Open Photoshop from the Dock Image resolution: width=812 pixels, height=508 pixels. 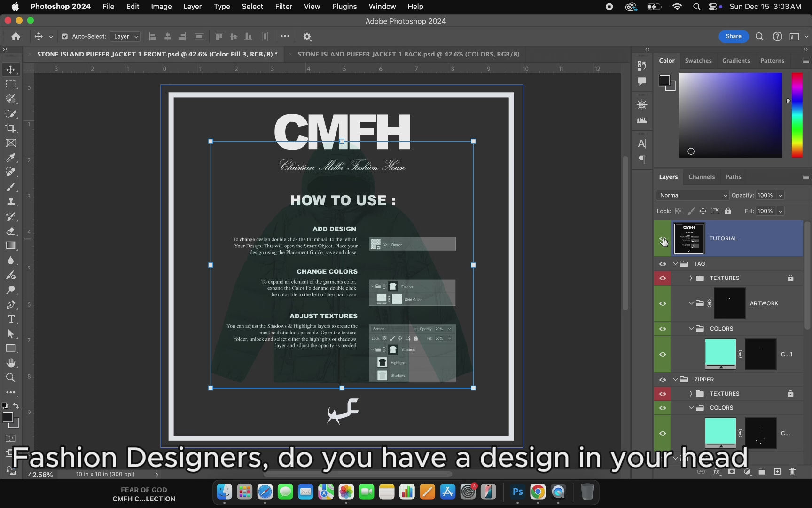517,492
